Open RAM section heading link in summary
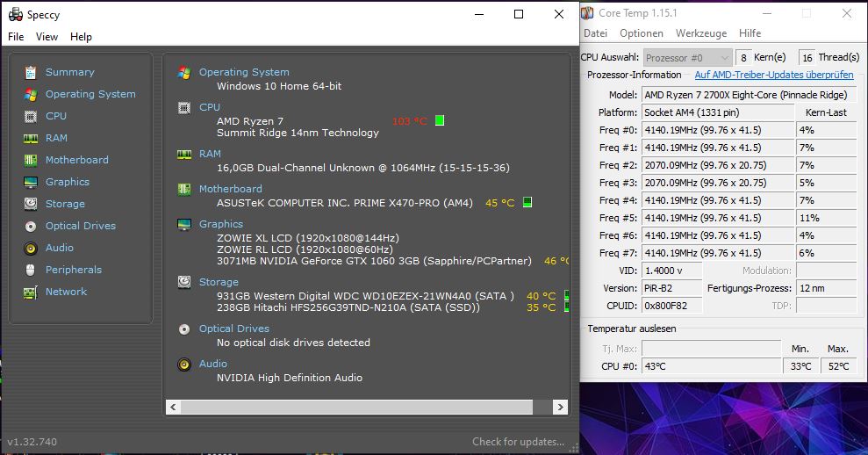Image resolution: width=868 pixels, height=455 pixels. coord(210,154)
